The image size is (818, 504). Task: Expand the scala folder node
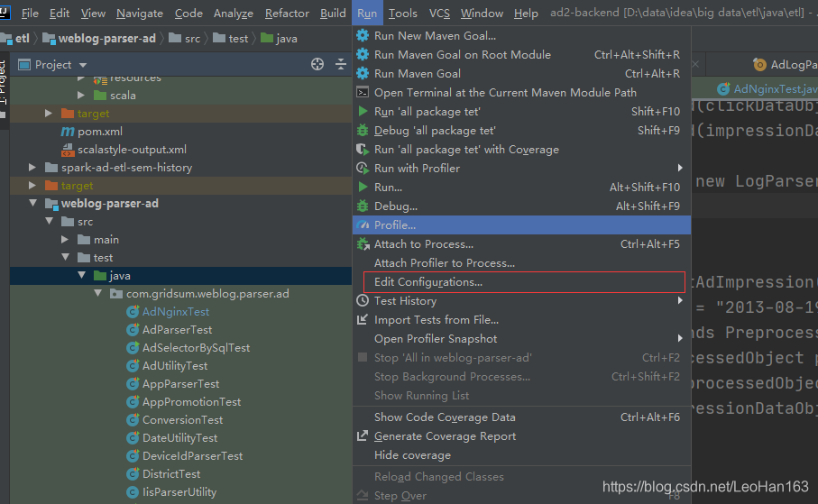pos(81,95)
